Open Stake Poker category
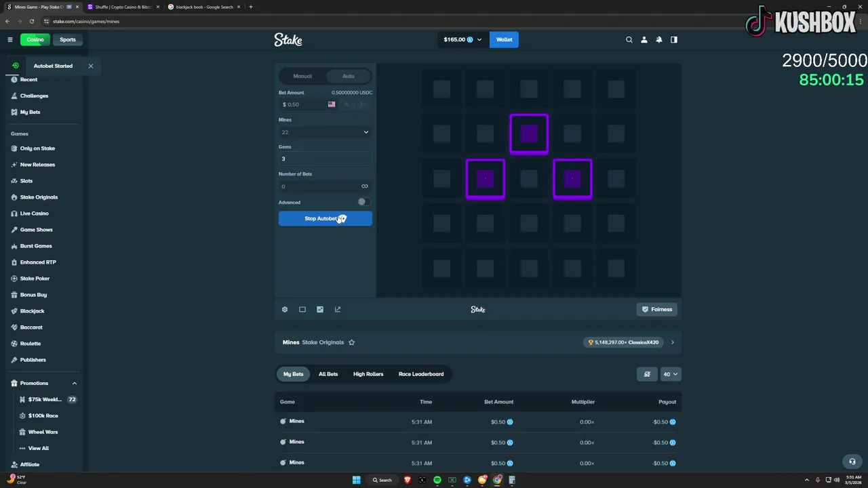The height and width of the screenshot is (488, 868). (x=35, y=279)
